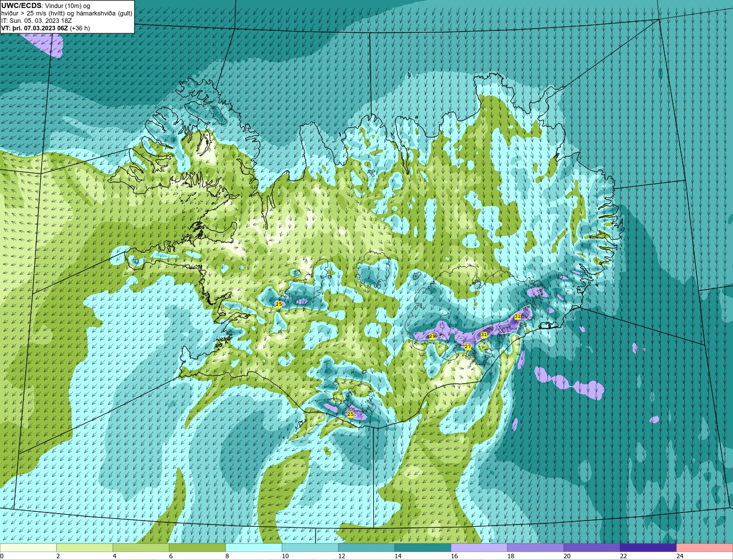733x560 pixels.
Task: Click the 2–4 m/s light green legend swatch
Action: pyautogui.click(x=85, y=547)
